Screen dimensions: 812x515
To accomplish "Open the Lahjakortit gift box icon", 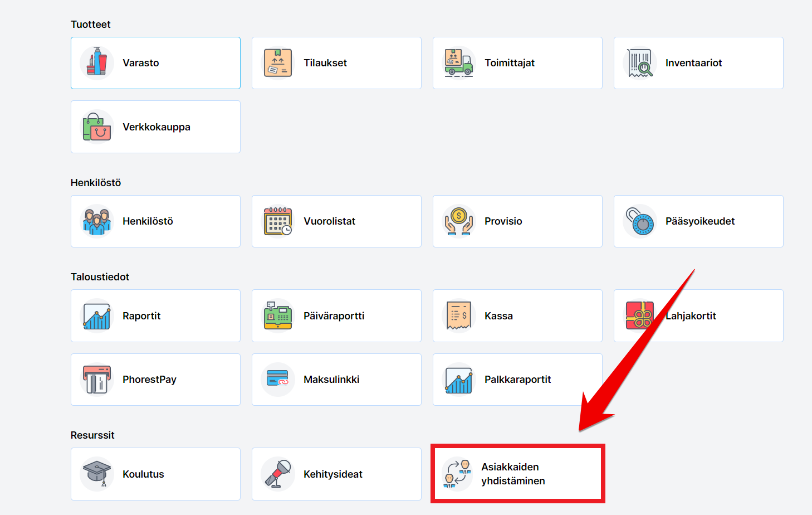I will (639, 316).
